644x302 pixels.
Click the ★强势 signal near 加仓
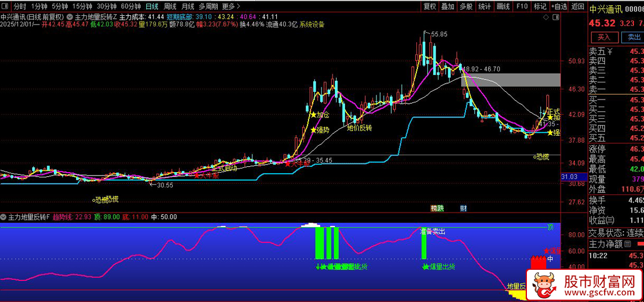coord(320,130)
